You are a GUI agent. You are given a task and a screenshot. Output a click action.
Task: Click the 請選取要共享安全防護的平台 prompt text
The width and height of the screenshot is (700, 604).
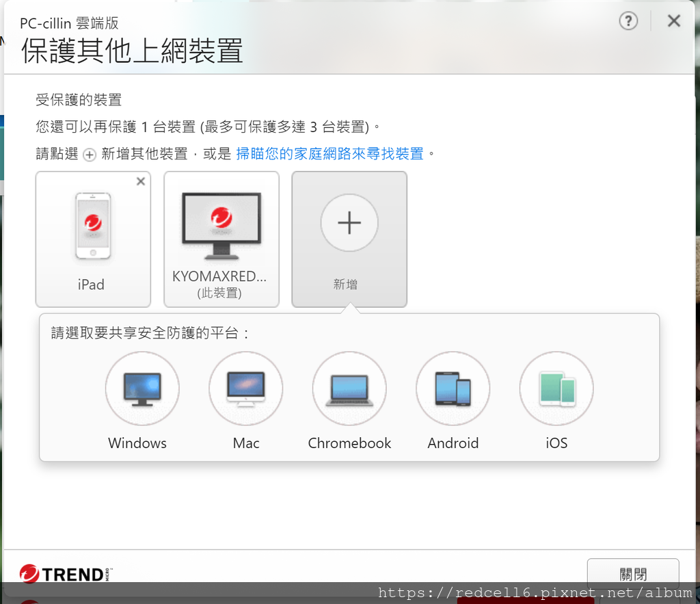coord(150,333)
